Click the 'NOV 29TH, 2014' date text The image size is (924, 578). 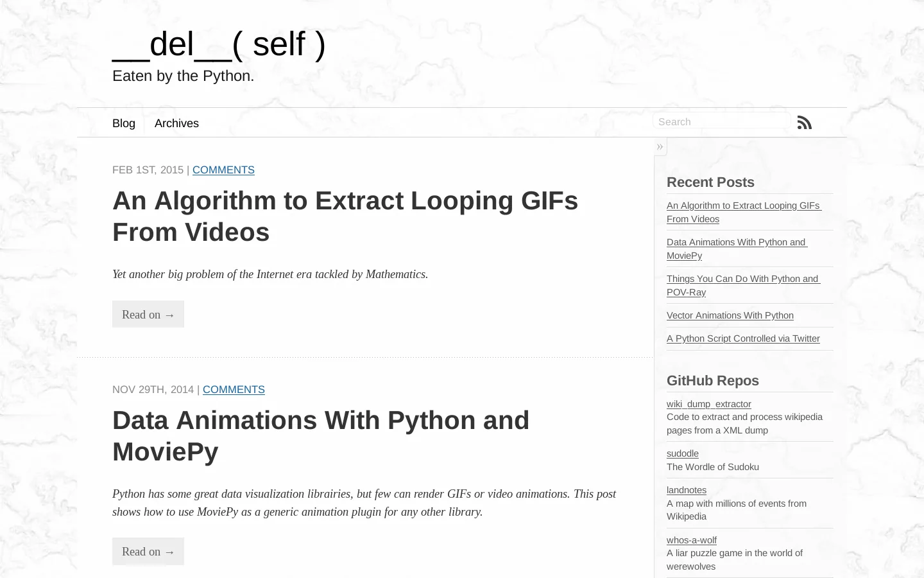153,389
